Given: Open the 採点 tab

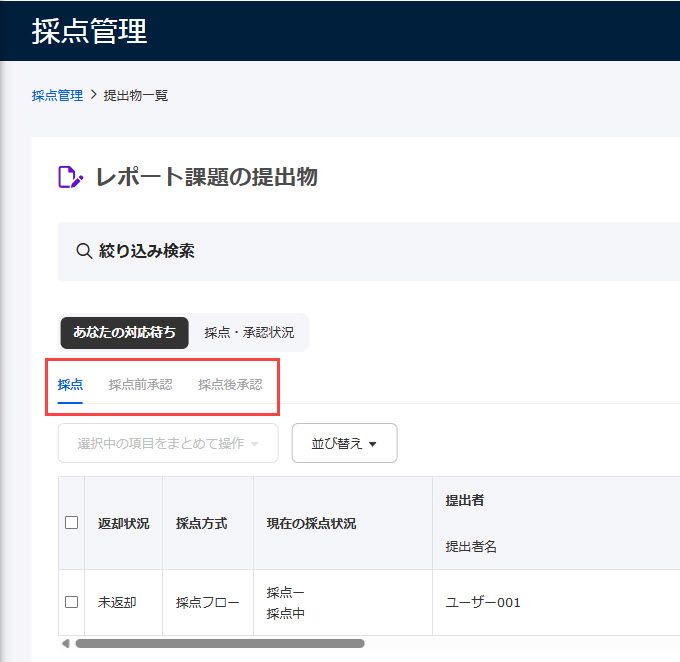Looking at the screenshot, I should (70, 385).
